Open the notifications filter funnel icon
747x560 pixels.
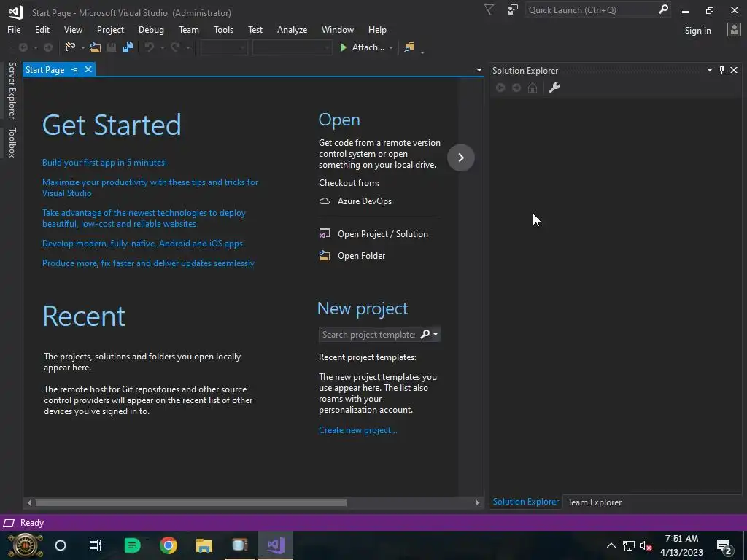489,9
